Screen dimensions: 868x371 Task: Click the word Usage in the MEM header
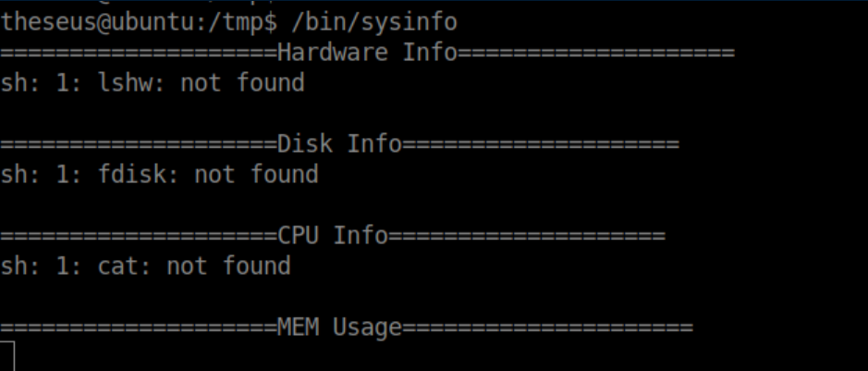click(x=367, y=327)
